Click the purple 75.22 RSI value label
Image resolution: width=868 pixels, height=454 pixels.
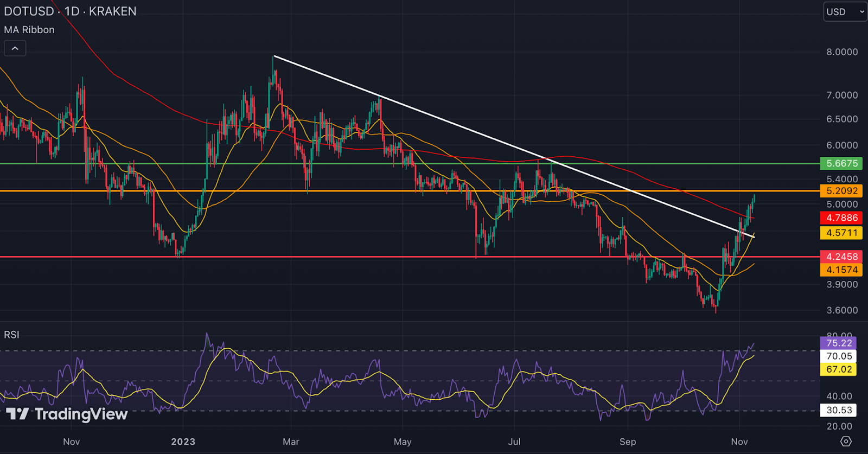(839, 343)
